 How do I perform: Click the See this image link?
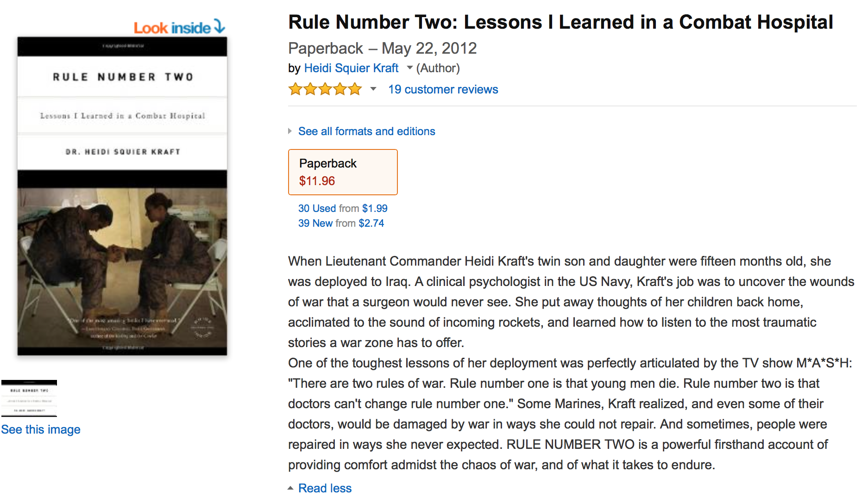pyautogui.click(x=41, y=429)
